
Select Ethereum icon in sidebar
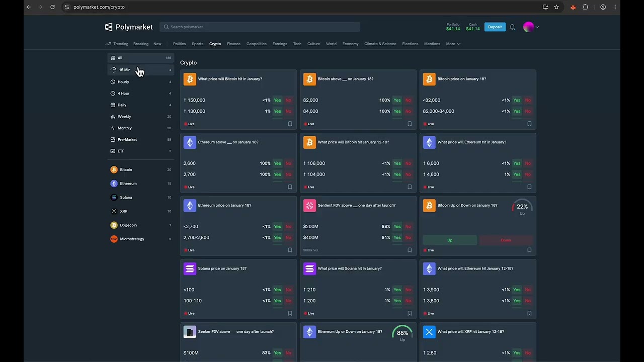pos(114,184)
